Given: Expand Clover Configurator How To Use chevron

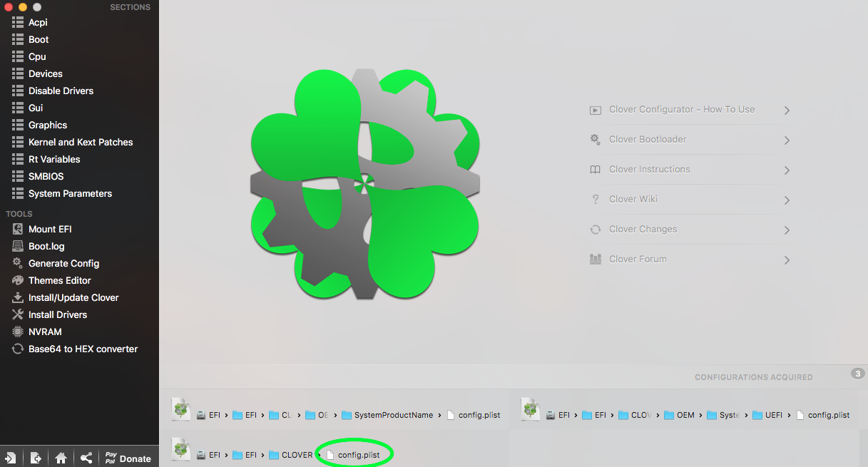Looking at the screenshot, I should click(x=787, y=111).
